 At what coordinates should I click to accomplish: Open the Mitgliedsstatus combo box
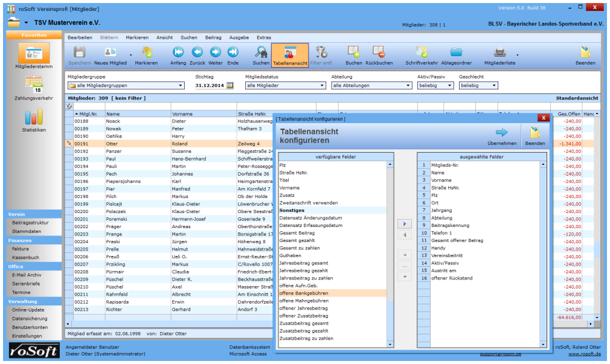[322, 86]
